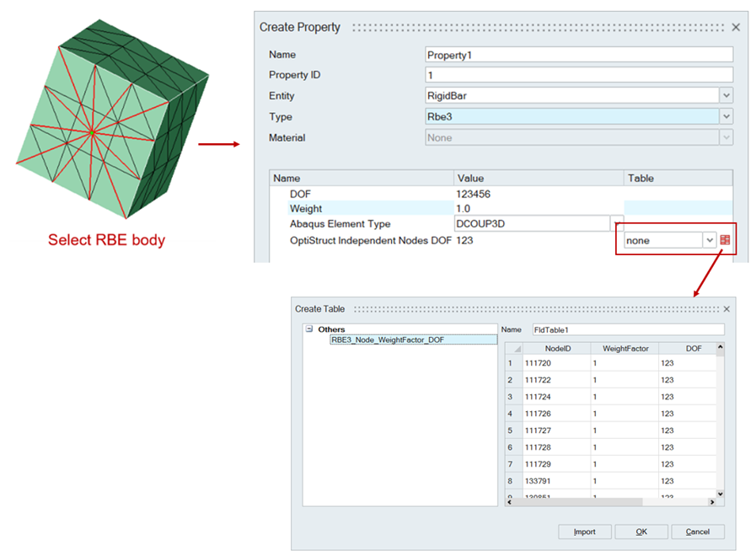
Task: Close the Create Table dialog
Action: [727, 309]
